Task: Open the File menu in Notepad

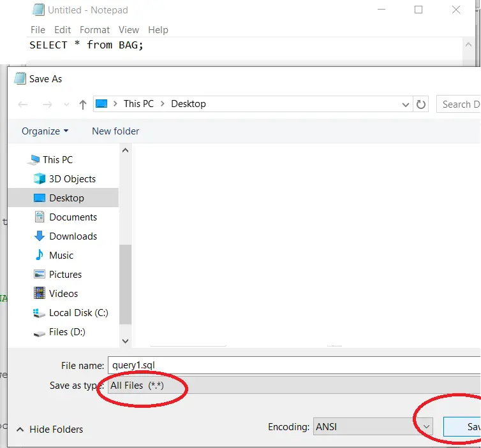Action: [38, 30]
